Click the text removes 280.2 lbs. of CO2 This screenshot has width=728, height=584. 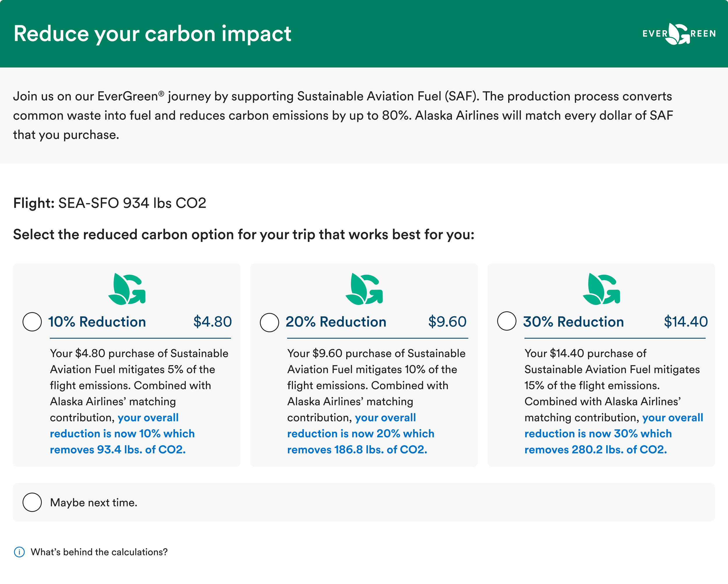tap(596, 449)
